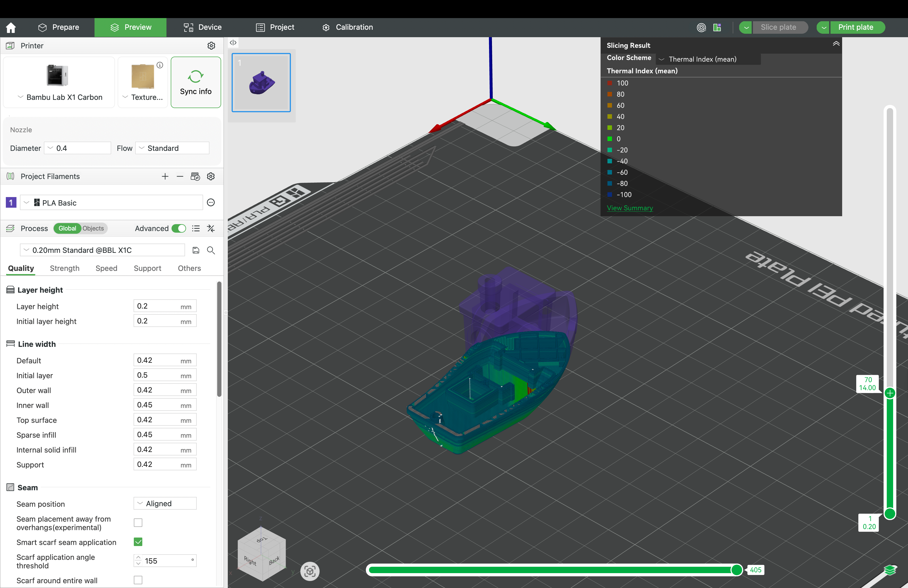
Task: Click the reset camera view icon
Action: pyautogui.click(x=309, y=571)
